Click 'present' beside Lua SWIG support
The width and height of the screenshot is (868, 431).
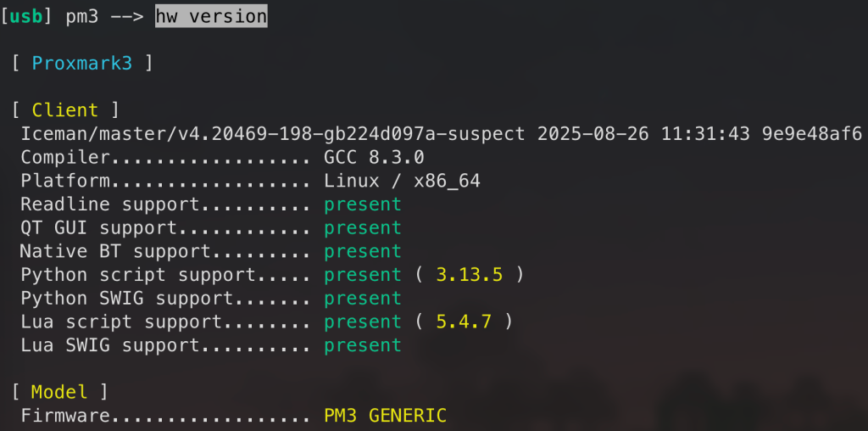pyautogui.click(x=363, y=345)
